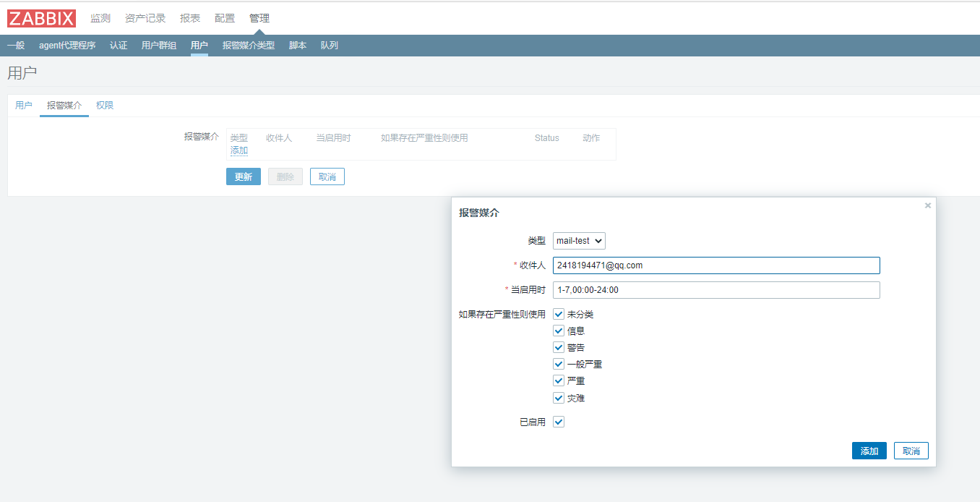Uncheck the 警告 severity checkbox
This screenshot has width=980, height=502.
(559, 347)
